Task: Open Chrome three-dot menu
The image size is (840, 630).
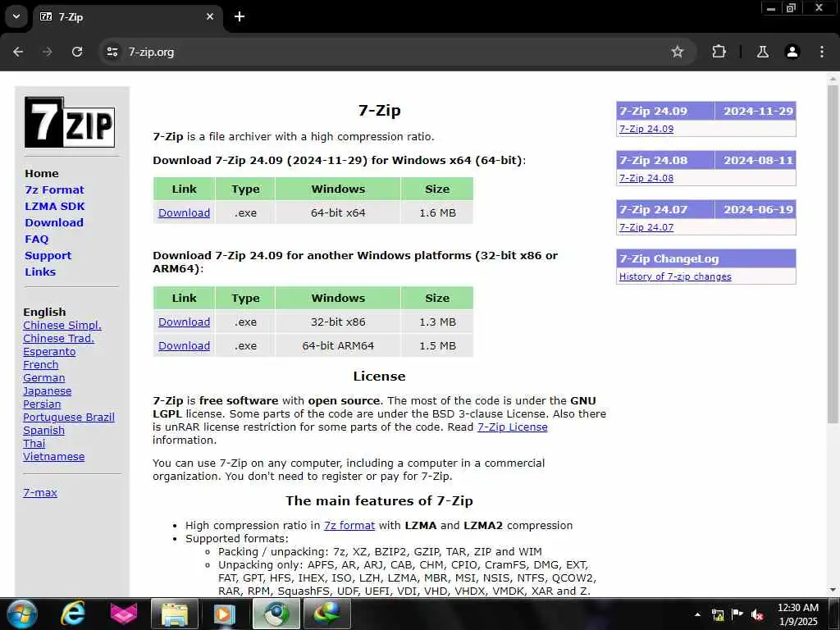Action: coord(822,52)
